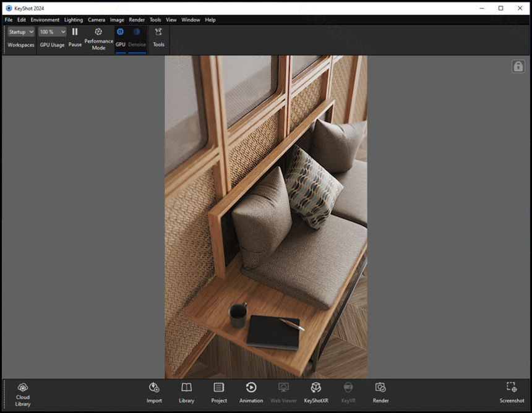Toggle the camera lock icon
The image size is (532, 413).
518,66
